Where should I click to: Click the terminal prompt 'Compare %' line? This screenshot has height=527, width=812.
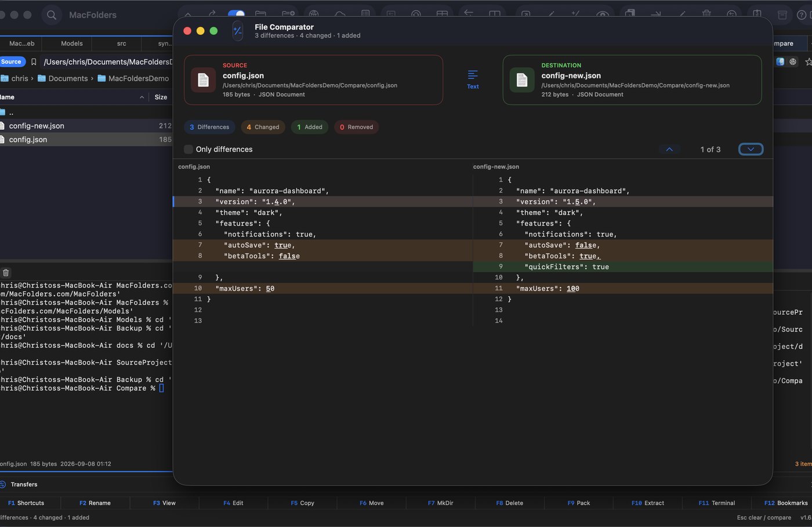click(82, 388)
